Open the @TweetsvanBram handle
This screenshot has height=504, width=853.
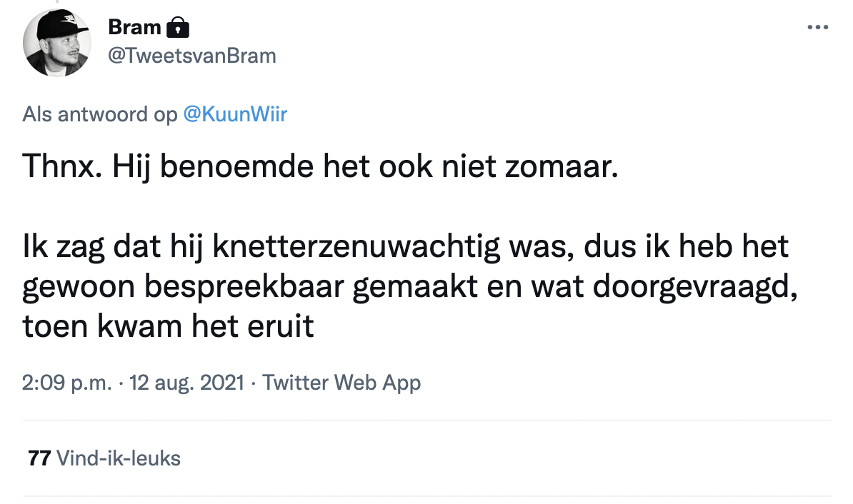[x=191, y=56]
